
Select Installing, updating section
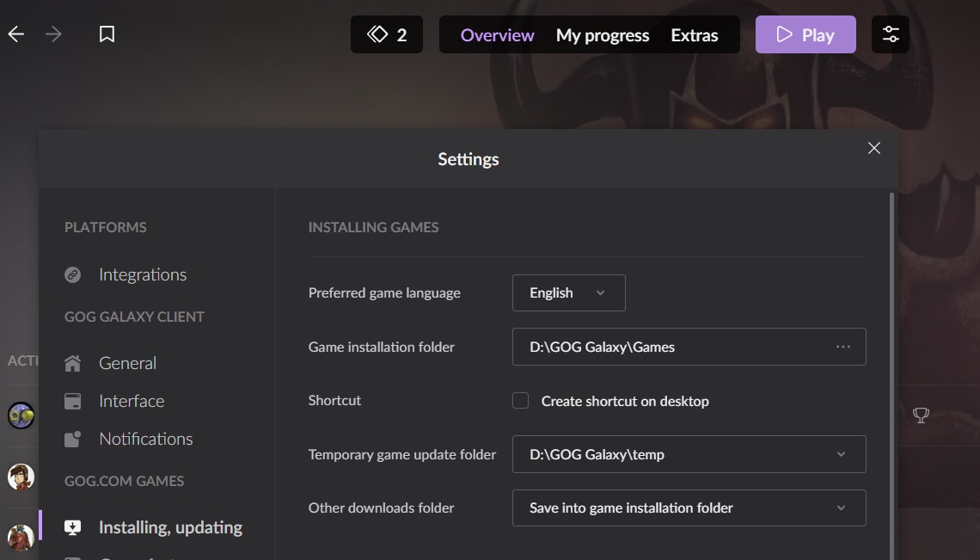pyautogui.click(x=170, y=527)
